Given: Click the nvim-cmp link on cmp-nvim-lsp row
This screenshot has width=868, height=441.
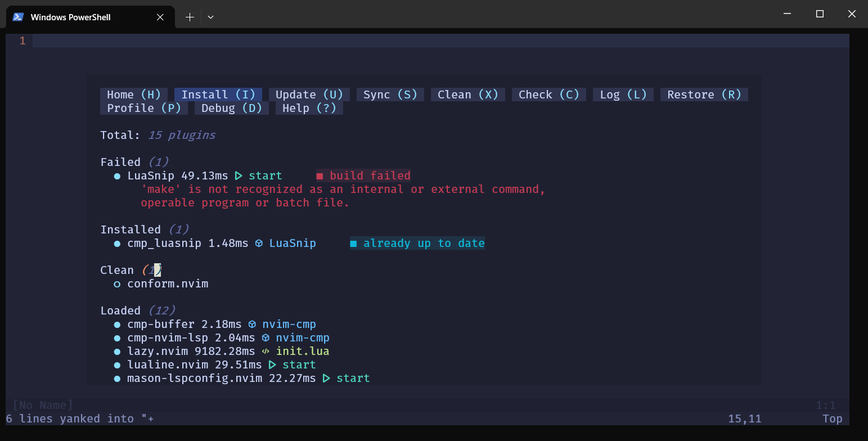Looking at the screenshot, I should 302,338.
